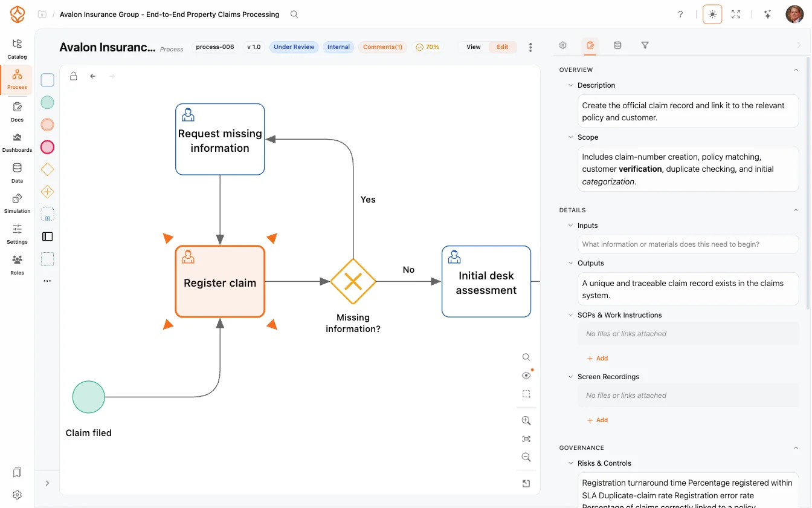Image resolution: width=812 pixels, height=508 pixels.
Task: Open the documentation notes tab in right panel
Action: 590,45
